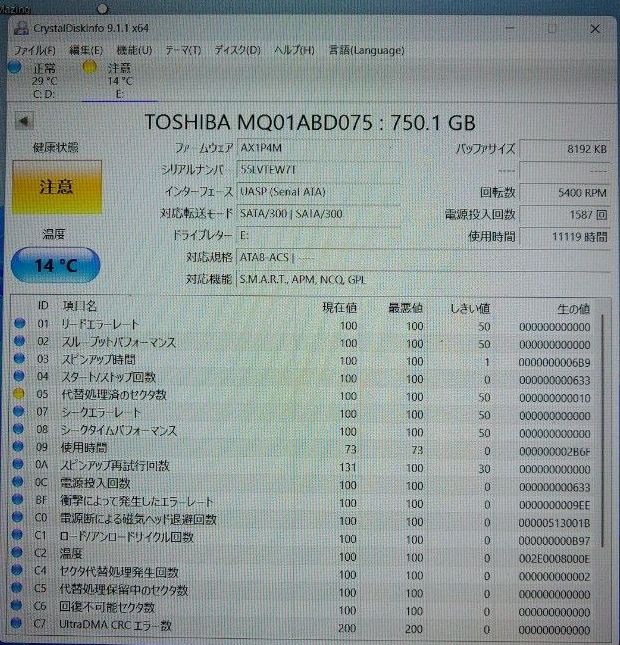Select raw value 002E0008000E in 温度 row
620x645 pixels.
click(x=554, y=559)
